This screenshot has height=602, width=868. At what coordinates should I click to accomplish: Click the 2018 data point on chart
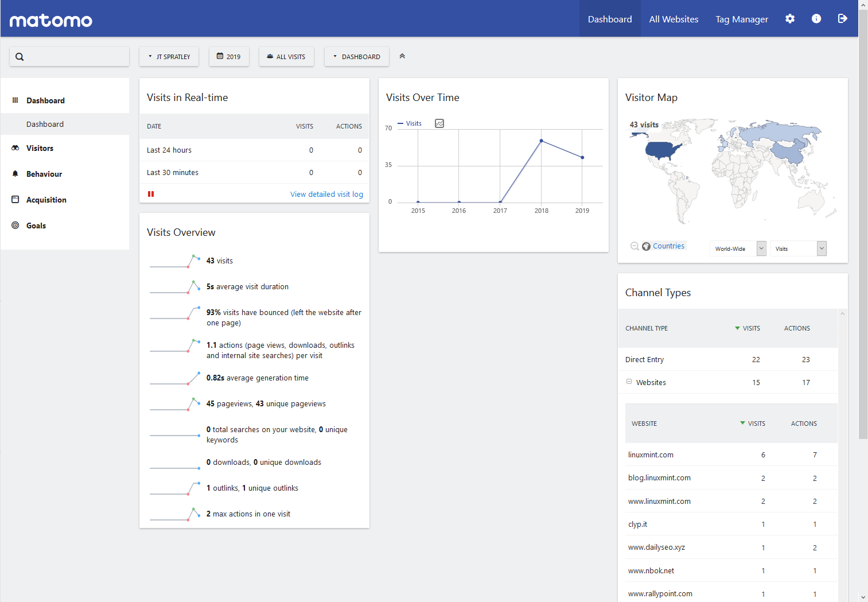tap(541, 141)
